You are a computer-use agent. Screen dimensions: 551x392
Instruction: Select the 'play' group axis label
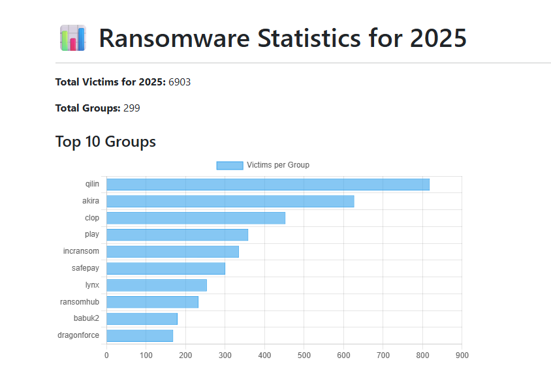[x=91, y=234]
